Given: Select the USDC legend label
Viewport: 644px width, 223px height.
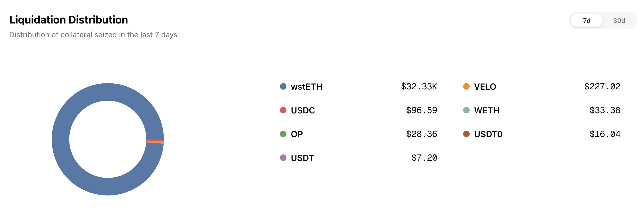Looking at the screenshot, I should click(x=303, y=110).
